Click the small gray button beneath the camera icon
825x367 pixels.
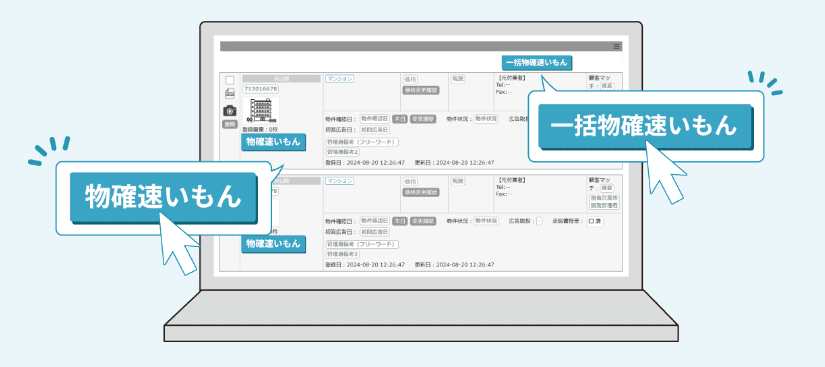coord(229,125)
